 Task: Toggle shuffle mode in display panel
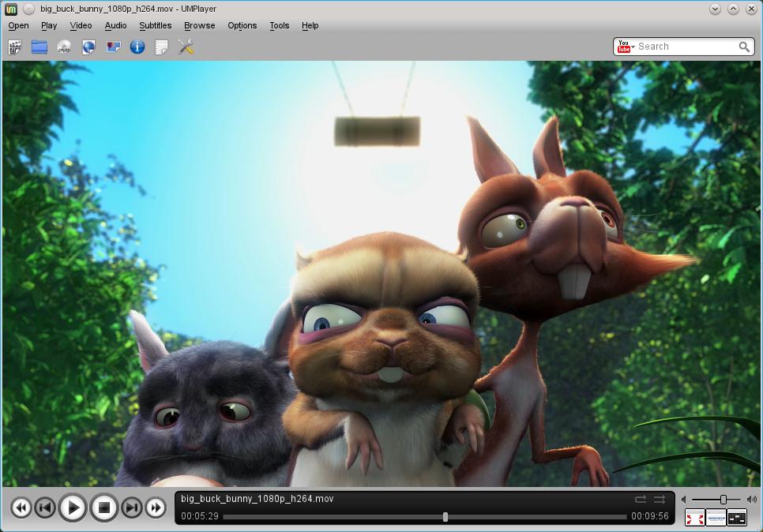[x=660, y=500]
